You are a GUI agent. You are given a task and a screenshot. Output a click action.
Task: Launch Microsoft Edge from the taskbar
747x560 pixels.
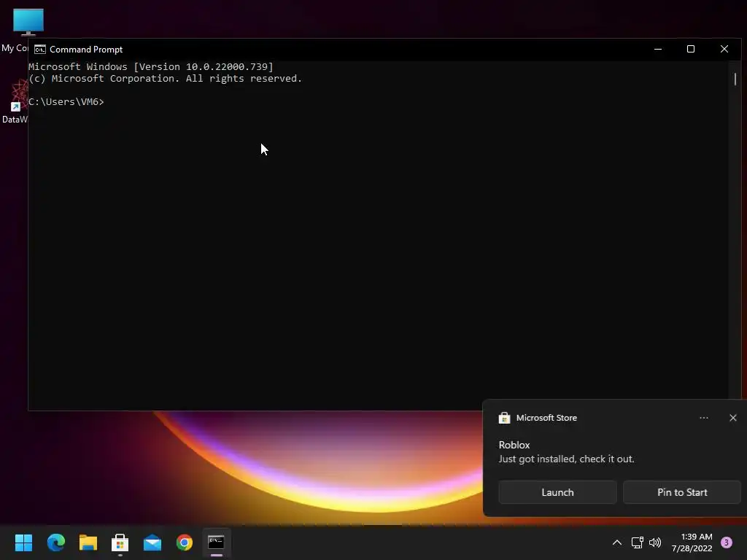55,542
